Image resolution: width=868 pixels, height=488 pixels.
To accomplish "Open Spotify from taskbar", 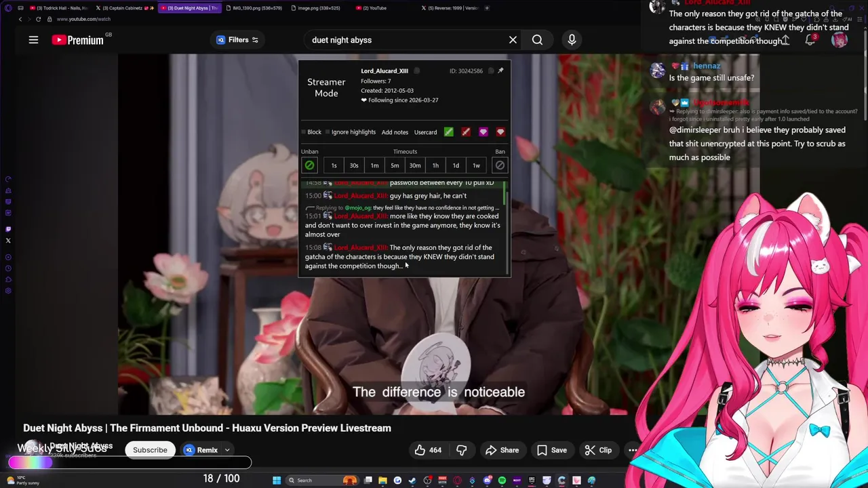I will point(502,481).
